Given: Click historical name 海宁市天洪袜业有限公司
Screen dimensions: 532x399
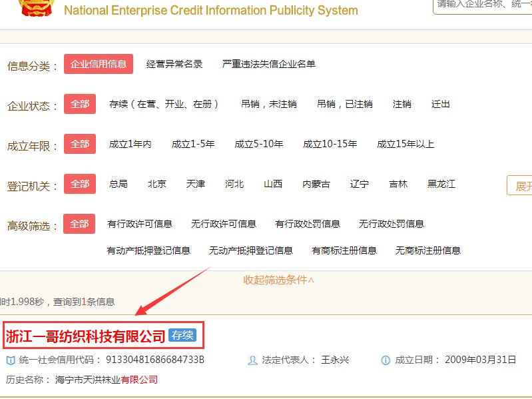Looking at the screenshot, I should click(107, 380).
